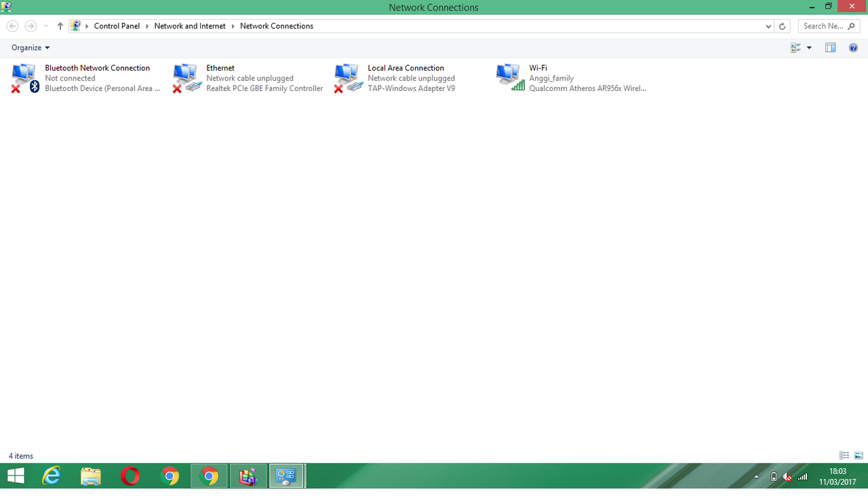Expand the arrow after Network and Internet breadcrumb
This screenshot has width=868, height=500.
tap(233, 26)
